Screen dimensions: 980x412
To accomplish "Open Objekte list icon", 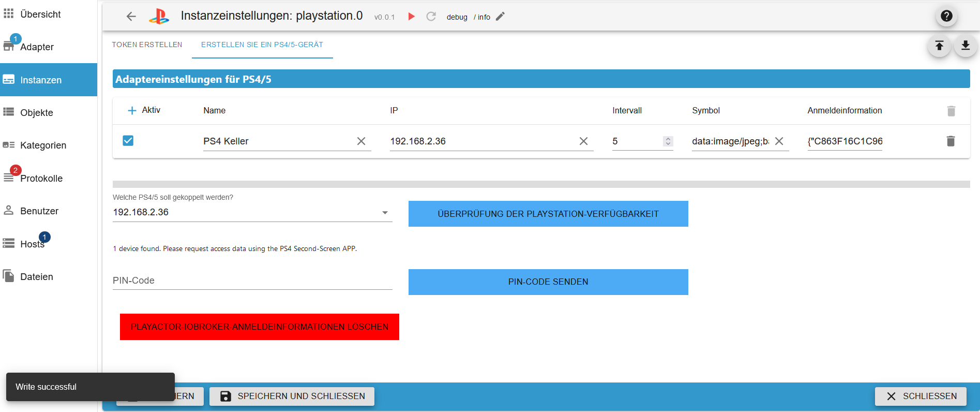I will pos(9,112).
